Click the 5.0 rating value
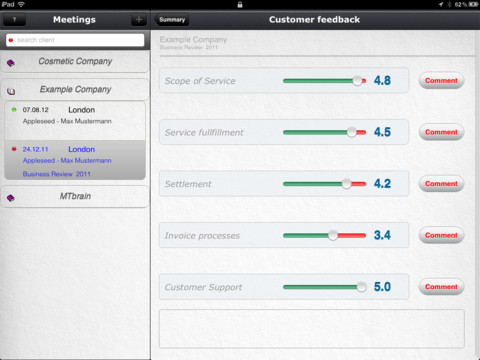 coord(382,287)
